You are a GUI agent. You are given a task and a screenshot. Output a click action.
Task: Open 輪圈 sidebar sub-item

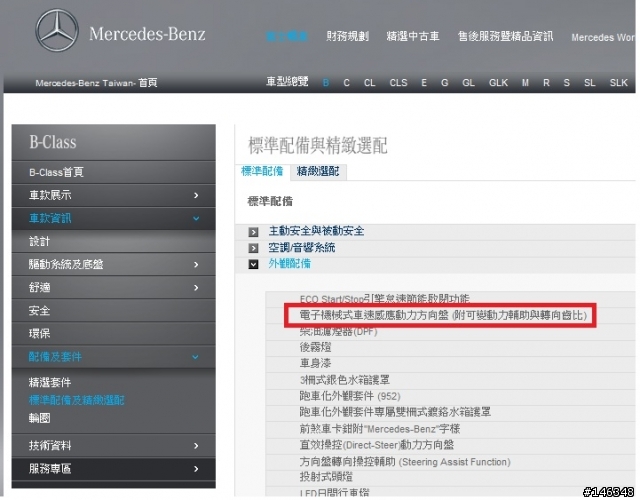[39, 418]
